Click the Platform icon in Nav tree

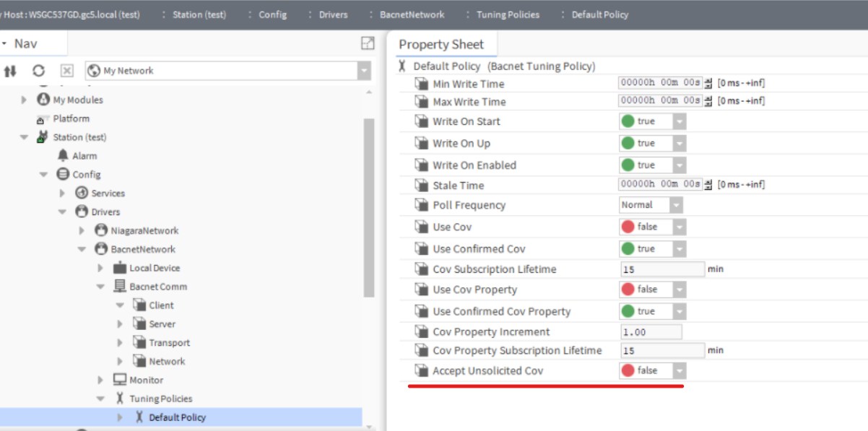[41, 118]
